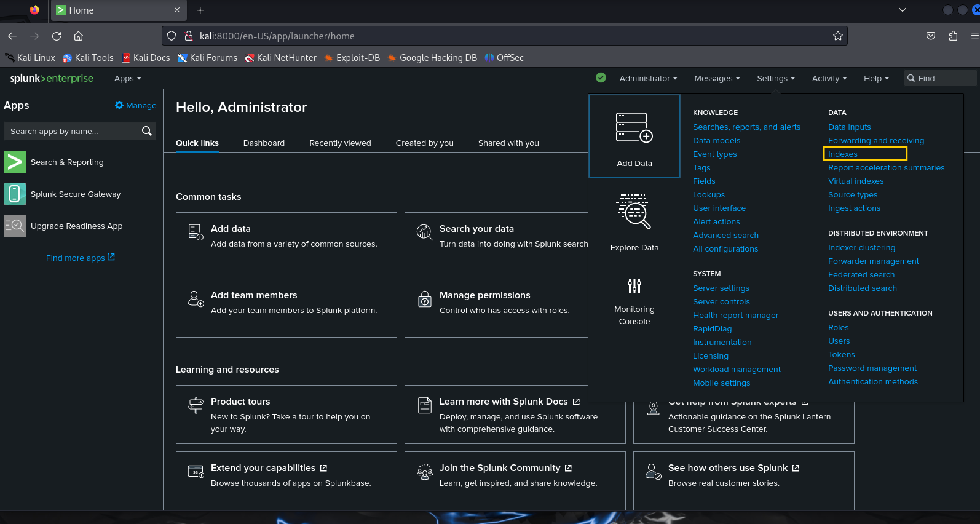
Task: Open the Explore Data icon
Action: tap(634, 211)
